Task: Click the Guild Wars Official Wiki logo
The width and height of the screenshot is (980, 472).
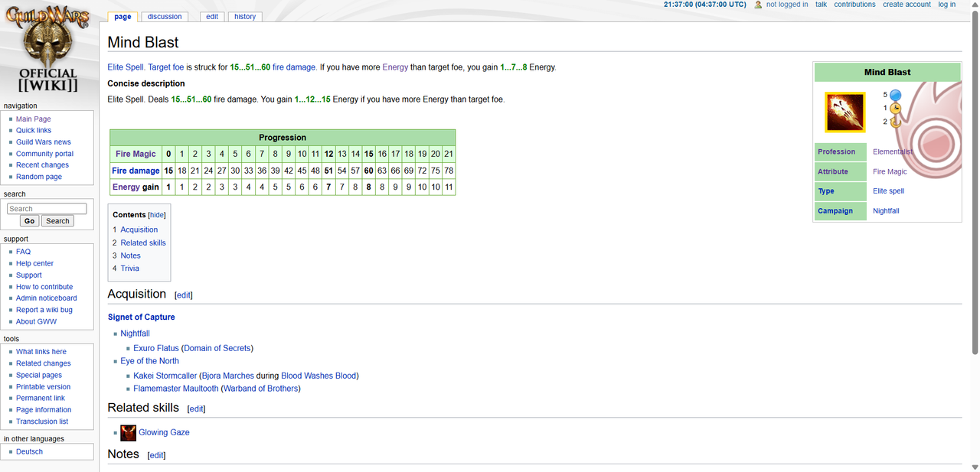Action: point(47,50)
